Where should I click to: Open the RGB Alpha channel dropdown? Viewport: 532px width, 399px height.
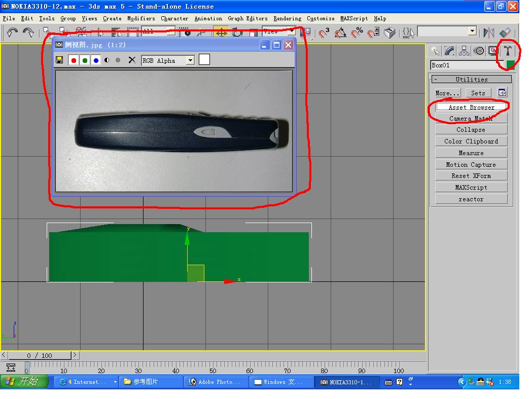[x=190, y=60]
